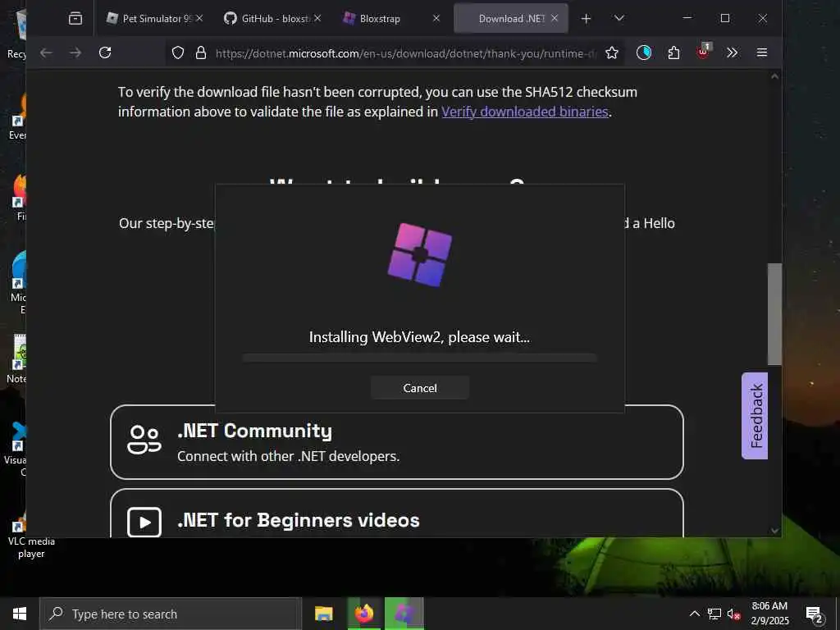Close the GitHub - bloxstrap tab
Screen dimensions: 840x630
[x=317, y=18]
